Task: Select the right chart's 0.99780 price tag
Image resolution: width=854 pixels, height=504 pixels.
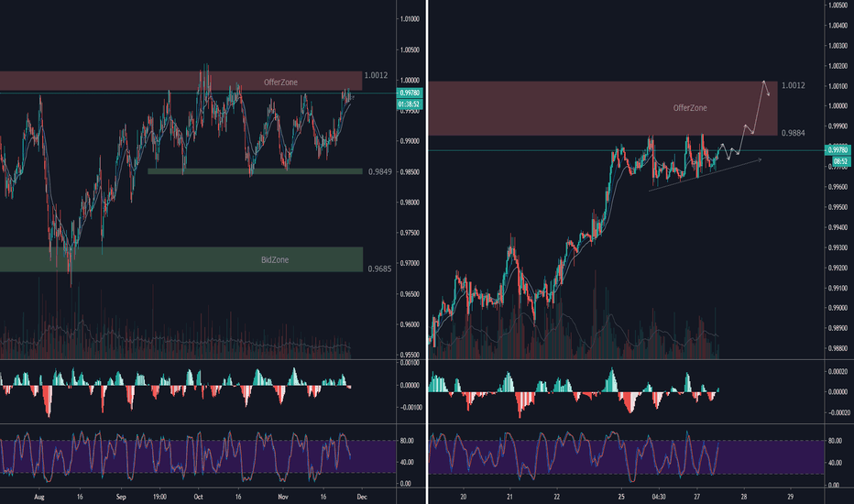Action: click(838, 149)
